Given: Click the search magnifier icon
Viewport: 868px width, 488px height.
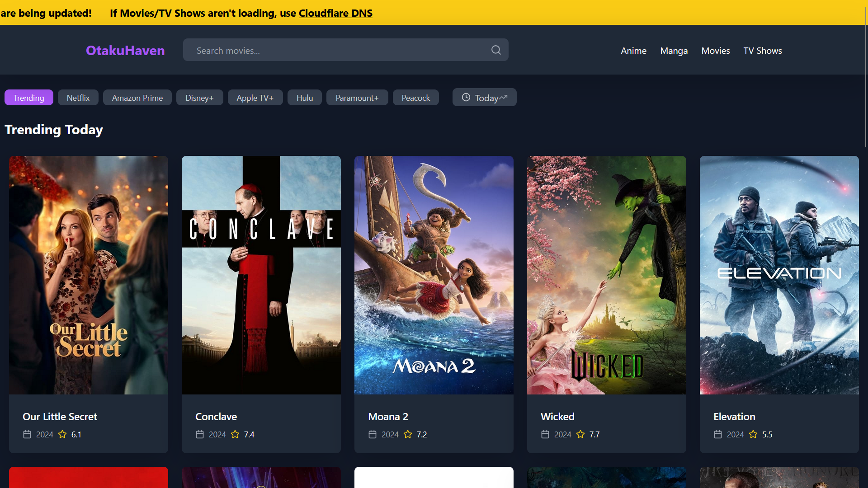Looking at the screenshot, I should pyautogui.click(x=496, y=50).
